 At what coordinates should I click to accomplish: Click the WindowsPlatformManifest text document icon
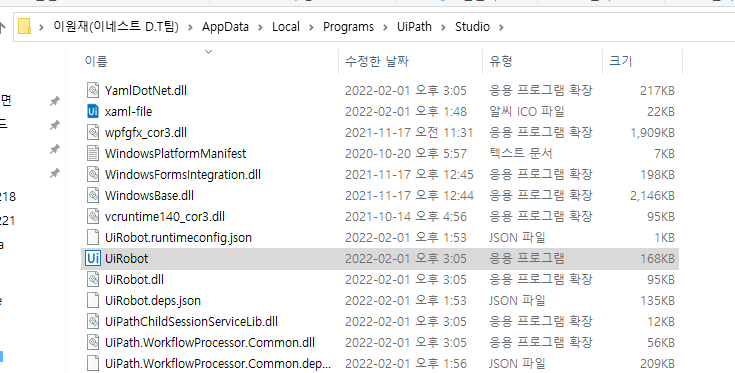click(93, 153)
